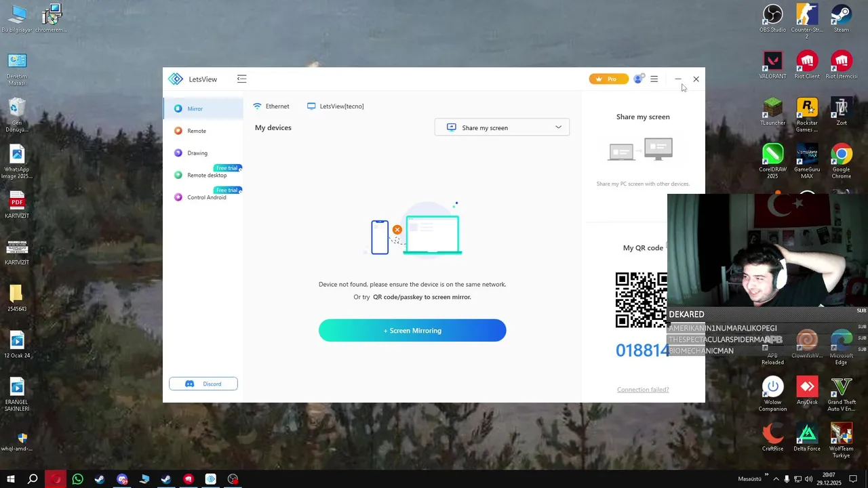Open the user account avatar
Viewport: 868px width, 488px height.
[x=637, y=79]
